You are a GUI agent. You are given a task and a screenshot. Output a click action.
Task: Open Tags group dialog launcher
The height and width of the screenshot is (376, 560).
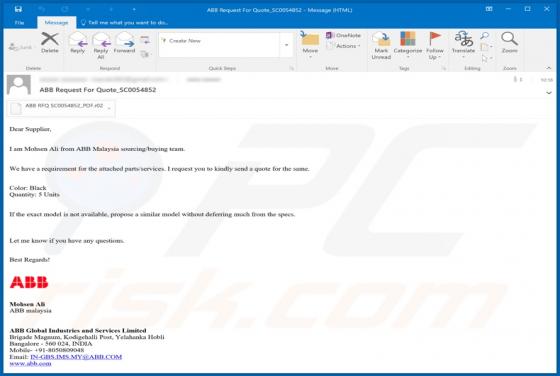[444, 68]
